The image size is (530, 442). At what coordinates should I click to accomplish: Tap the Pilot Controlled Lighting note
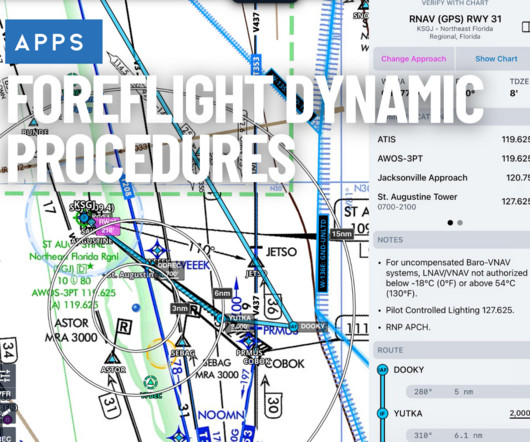(450, 310)
